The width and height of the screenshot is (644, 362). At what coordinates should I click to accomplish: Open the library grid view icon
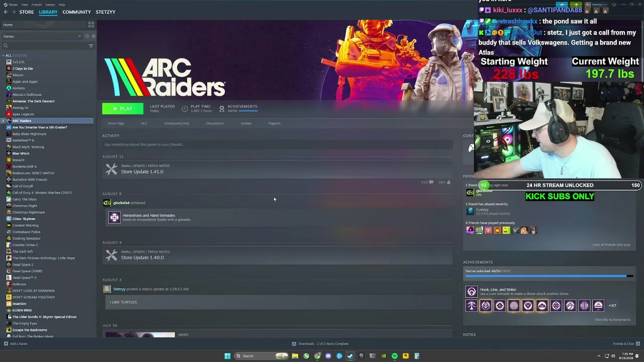[91, 25]
